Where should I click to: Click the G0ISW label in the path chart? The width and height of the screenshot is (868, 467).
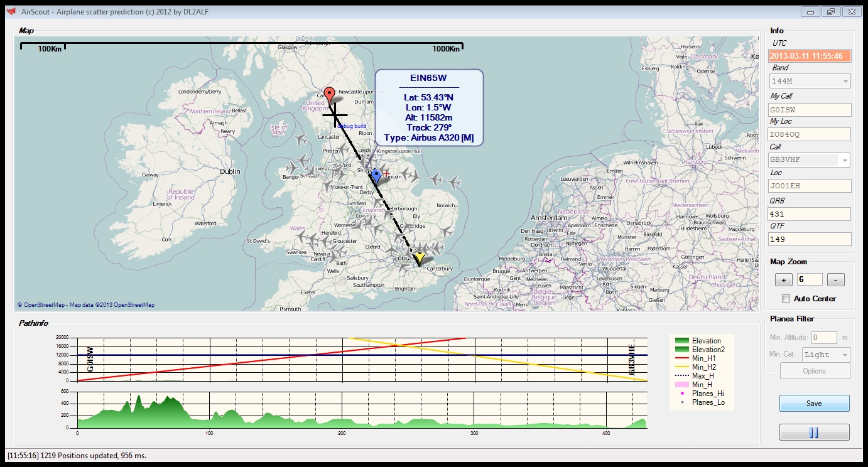[90, 359]
